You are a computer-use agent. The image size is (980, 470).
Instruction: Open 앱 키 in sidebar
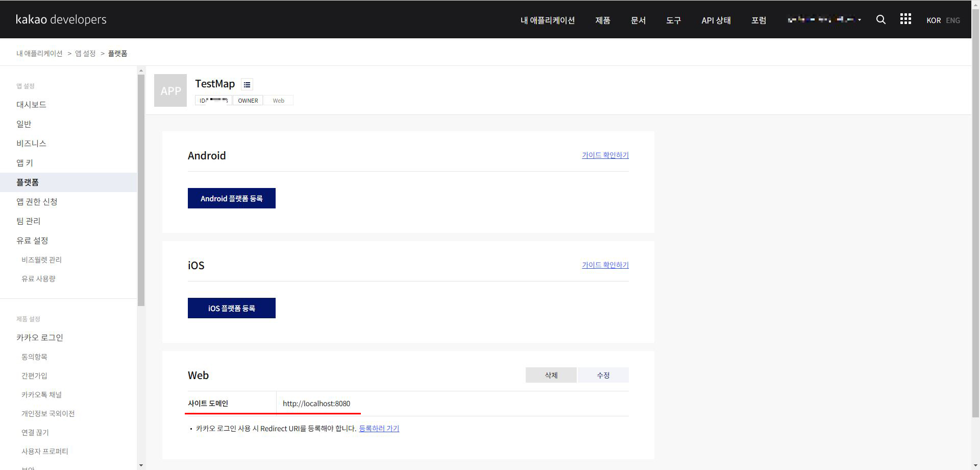[24, 162]
